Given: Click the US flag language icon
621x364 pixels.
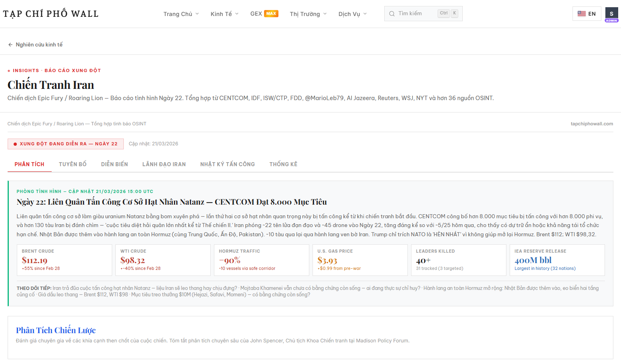Looking at the screenshot, I should pos(582,14).
